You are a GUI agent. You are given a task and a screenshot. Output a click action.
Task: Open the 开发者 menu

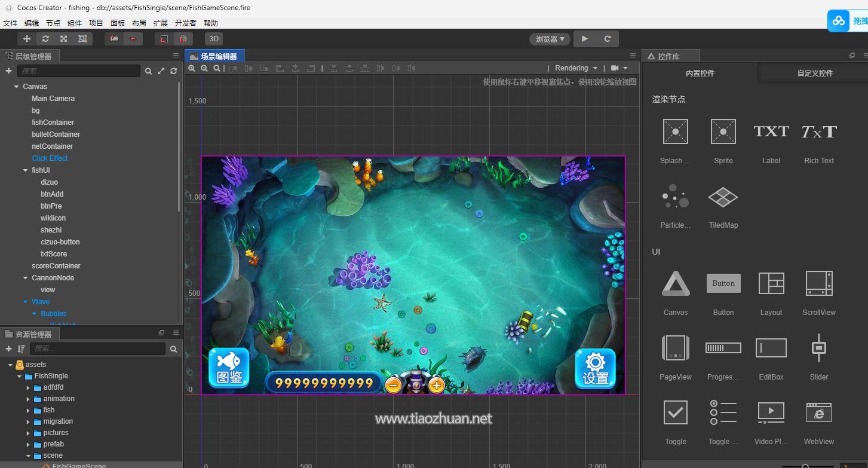point(185,23)
